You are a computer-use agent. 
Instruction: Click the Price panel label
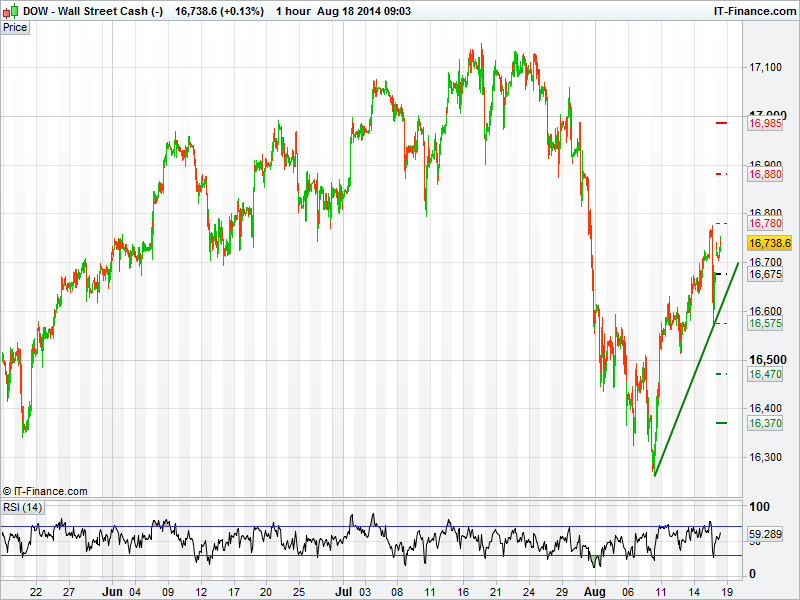16,27
